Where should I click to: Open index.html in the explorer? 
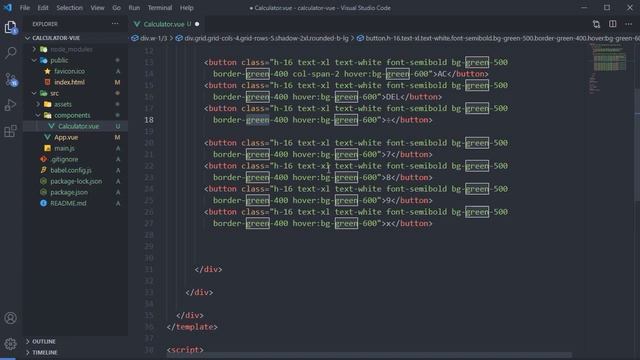click(76, 82)
